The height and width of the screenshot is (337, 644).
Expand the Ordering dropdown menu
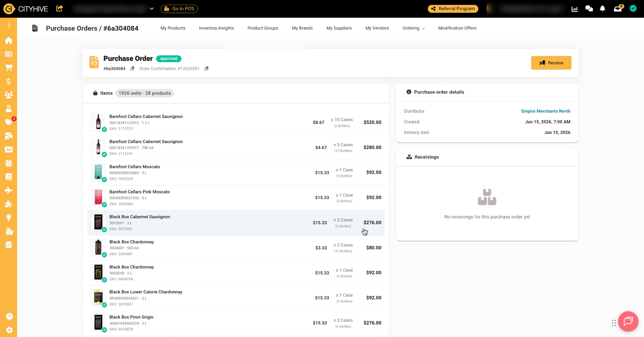coord(414,28)
